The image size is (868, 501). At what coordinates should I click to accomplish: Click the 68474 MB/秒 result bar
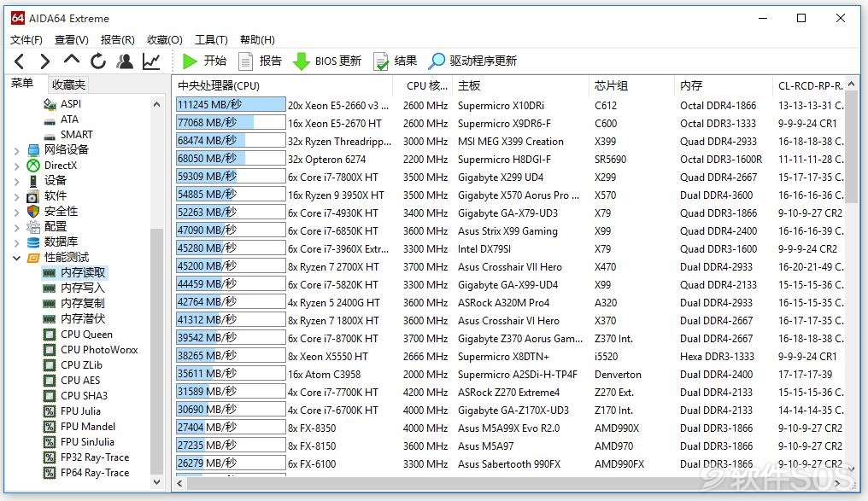pyautogui.click(x=231, y=141)
